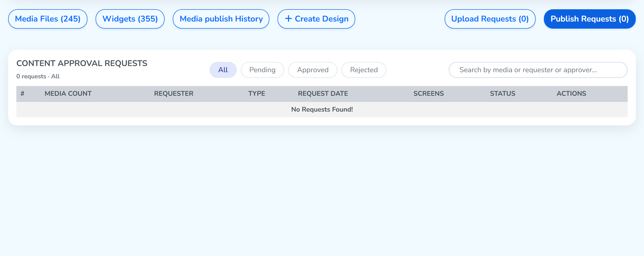
Task: Filter requests by All
Action: coord(223,70)
